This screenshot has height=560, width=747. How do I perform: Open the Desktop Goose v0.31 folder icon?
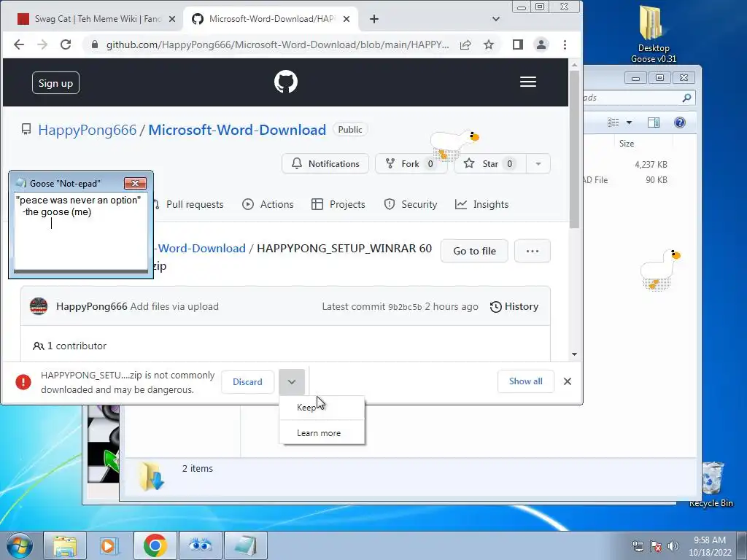(654, 34)
